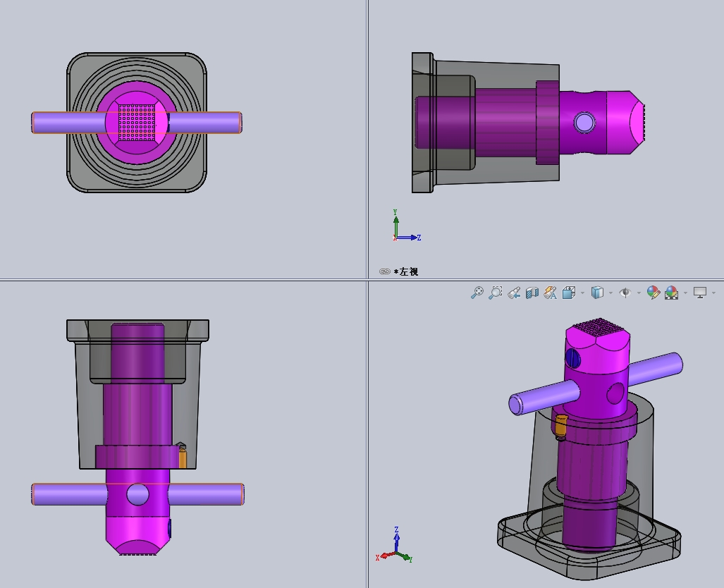Image resolution: width=724 pixels, height=588 pixels.
Task: Click the Hide/Show Items eye icon
Action: [x=625, y=293]
